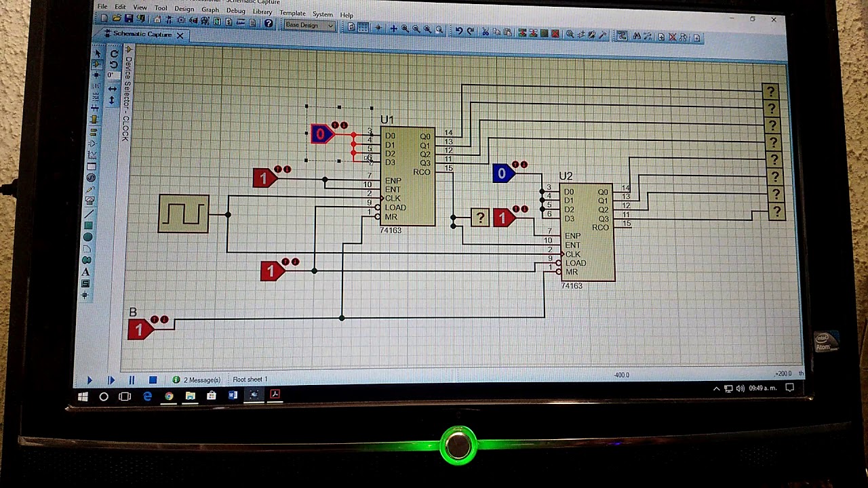Select the Schematic Capture tab
Screen dimensions: 868x488
[142, 34]
